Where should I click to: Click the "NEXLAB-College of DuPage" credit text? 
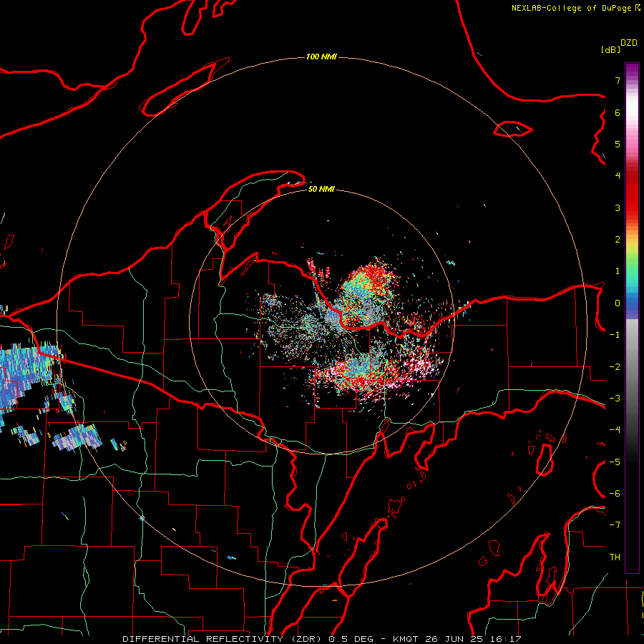(572, 8)
